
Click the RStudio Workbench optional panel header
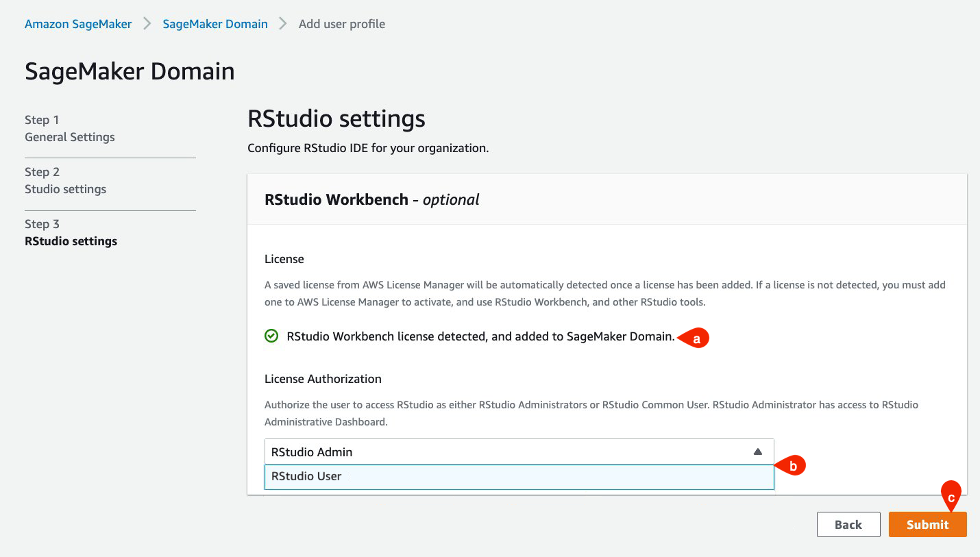pyautogui.click(x=372, y=199)
